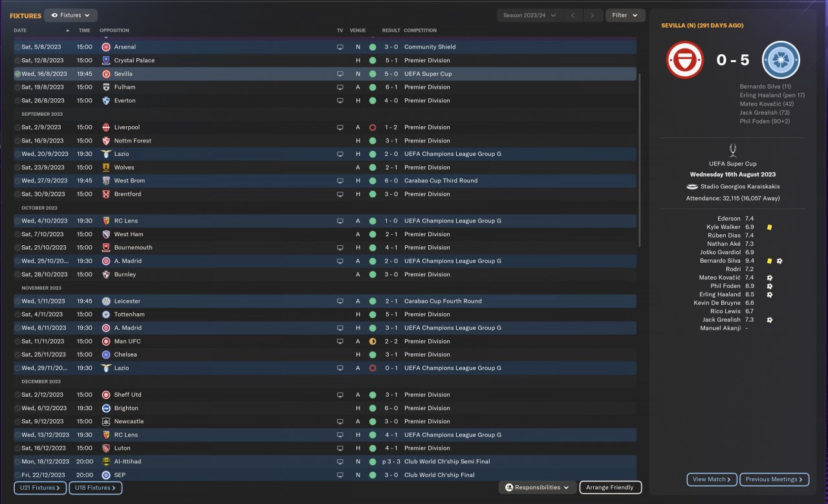
Task: Click the Nottm Forest club badge
Action: click(106, 140)
